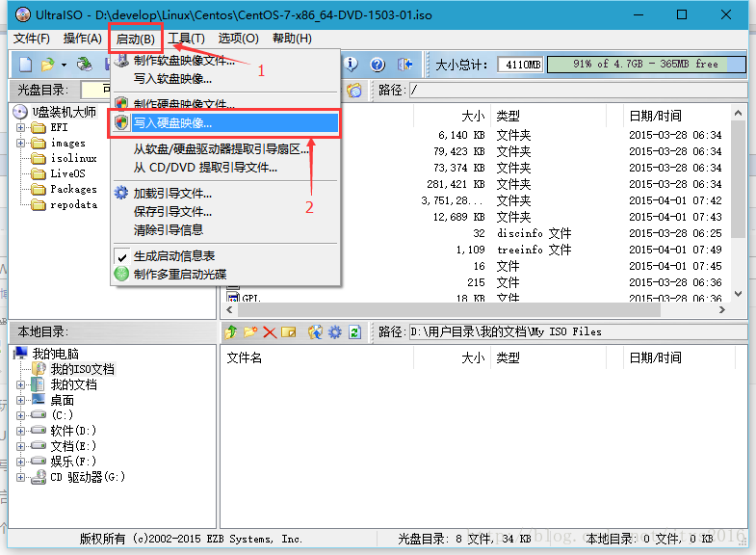Expand the EFI folder node
756x555 pixels.
20,128
